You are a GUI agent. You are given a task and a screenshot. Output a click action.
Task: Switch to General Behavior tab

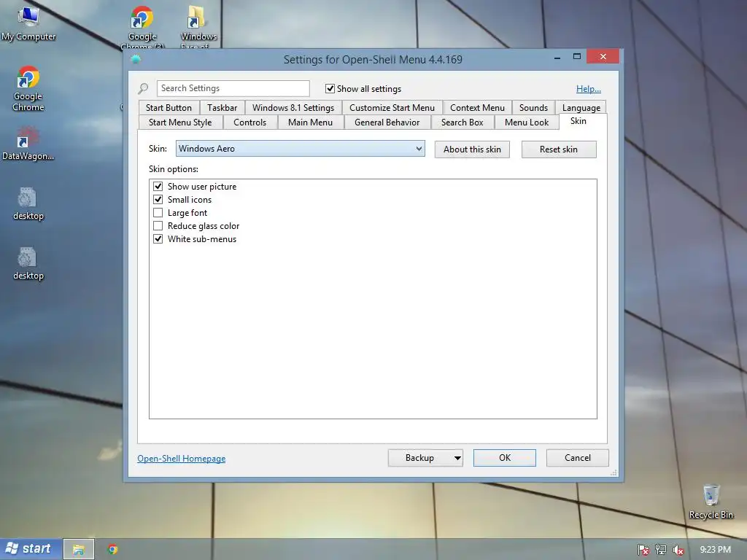coord(387,122)
